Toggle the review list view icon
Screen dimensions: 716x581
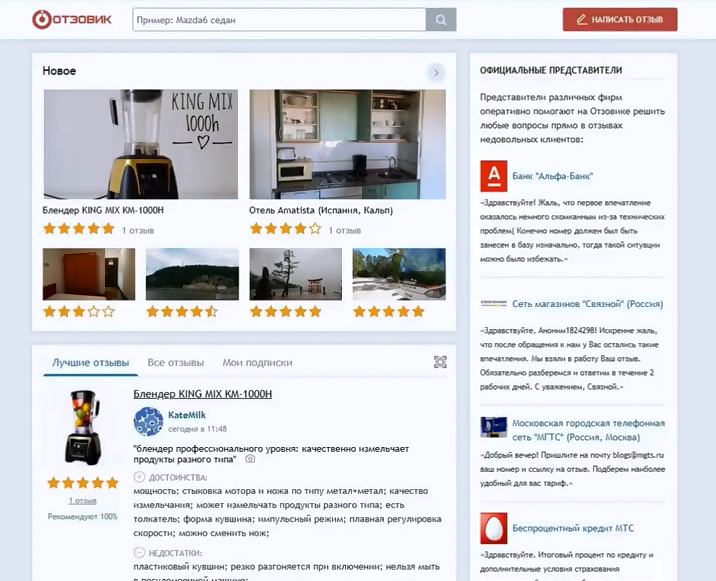point(440,362)
